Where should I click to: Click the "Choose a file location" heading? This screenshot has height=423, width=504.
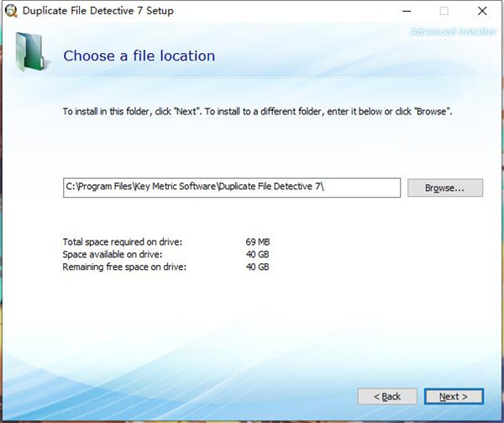[x=139, y=56]
